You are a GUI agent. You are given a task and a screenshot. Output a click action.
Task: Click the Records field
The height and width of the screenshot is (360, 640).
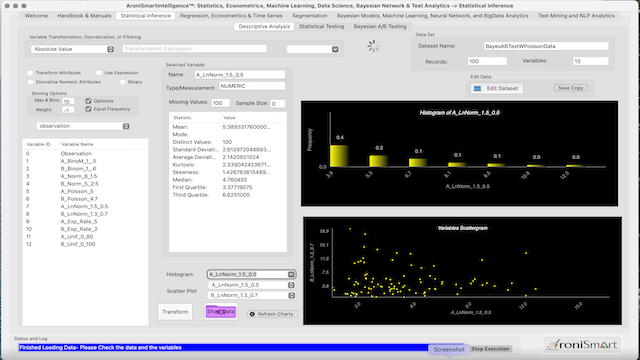[x=487, y=61]
